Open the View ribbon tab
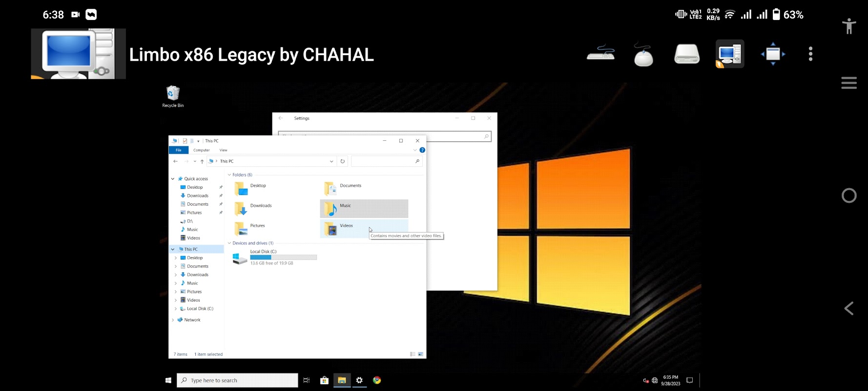Viewport: 868px width, 391px height. [224, 150]
